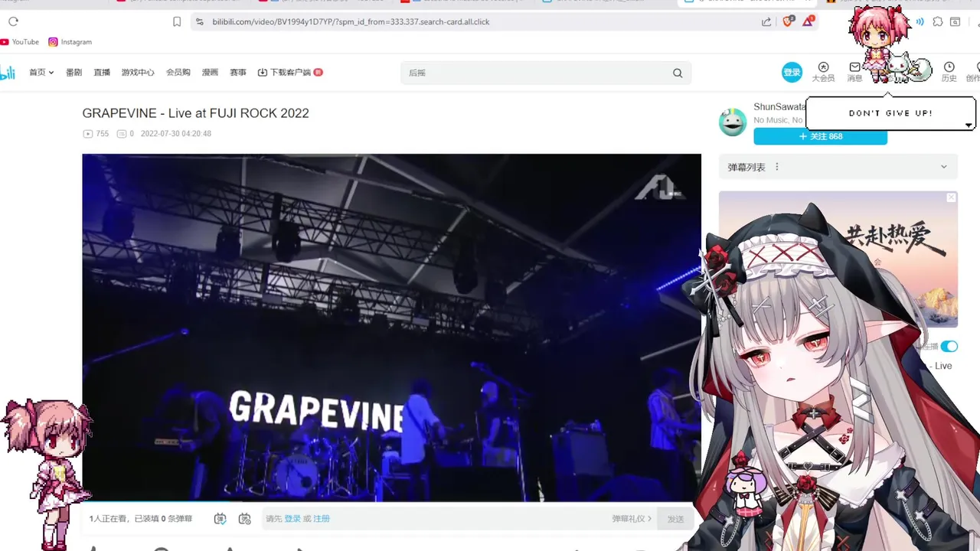The width and height of the screenshot is (980, 551).
Task: Click the 登录 link in danmaku input
Action: [x=292, y=519]
